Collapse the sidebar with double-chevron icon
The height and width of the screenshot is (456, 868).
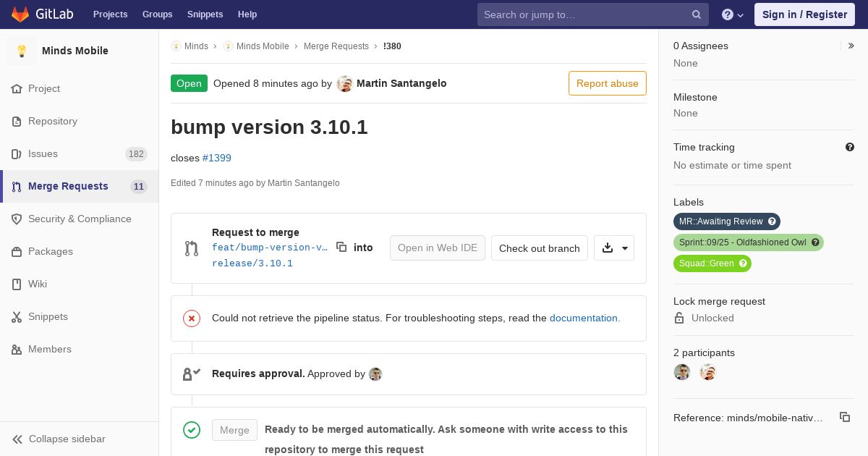(x=17, y=439)
